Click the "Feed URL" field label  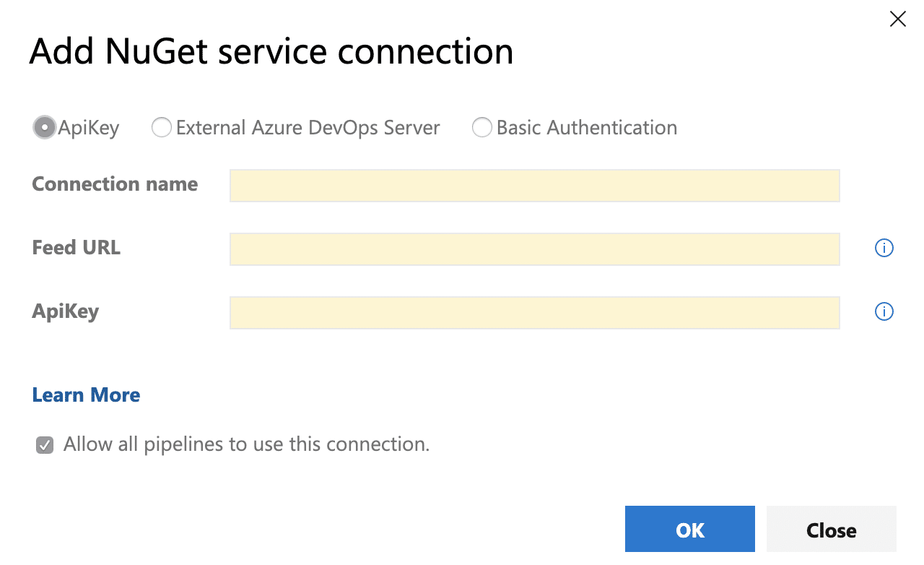coord(76,248)
